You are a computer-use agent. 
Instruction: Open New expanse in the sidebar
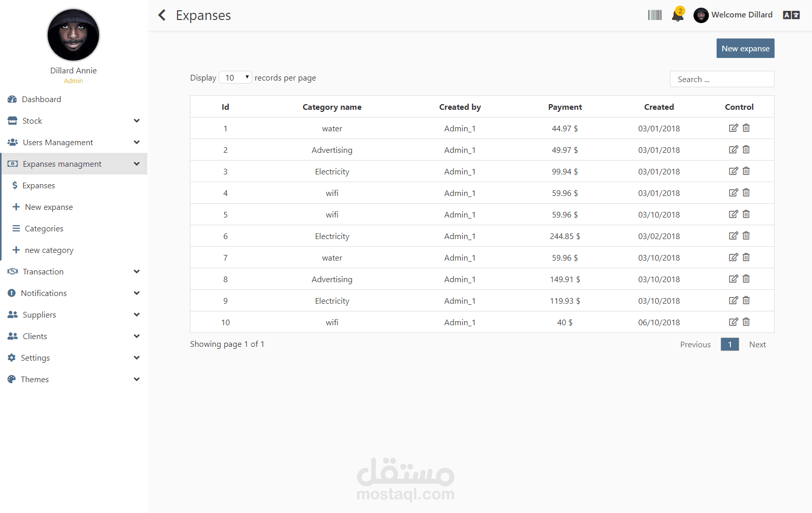coord(74,207)
